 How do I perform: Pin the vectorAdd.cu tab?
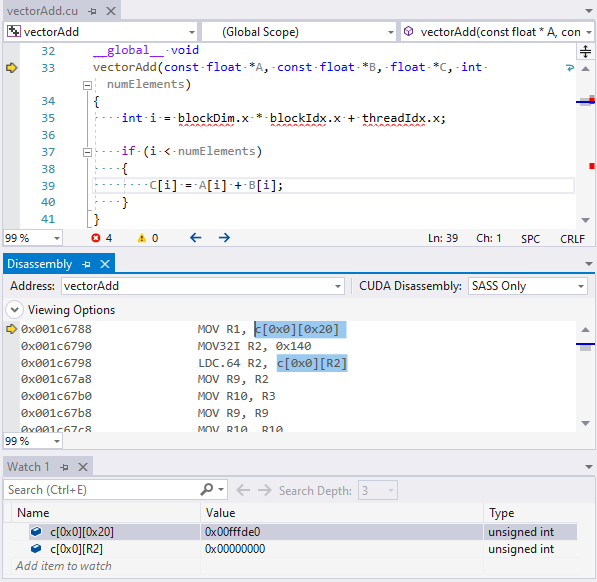click(x=92, y=11)
